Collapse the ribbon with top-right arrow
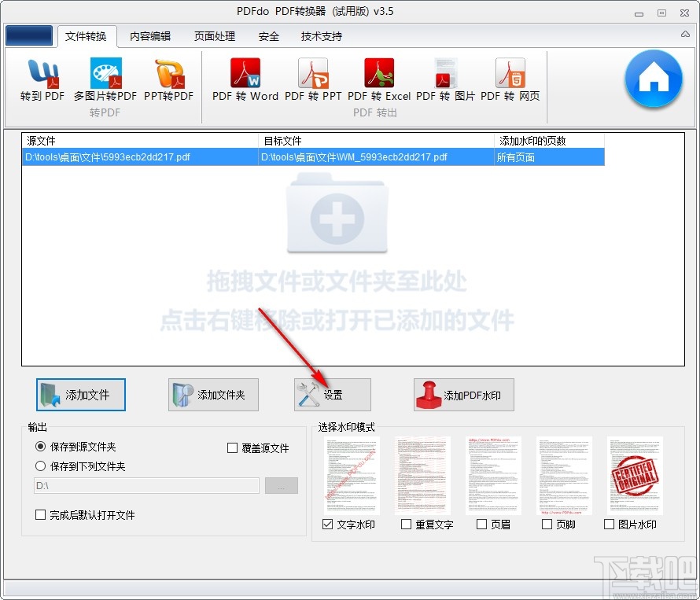 click(x=685, y=35)
